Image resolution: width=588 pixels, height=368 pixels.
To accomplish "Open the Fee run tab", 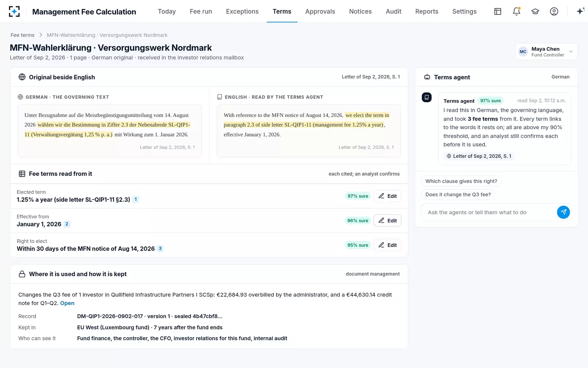I will 201,11.
